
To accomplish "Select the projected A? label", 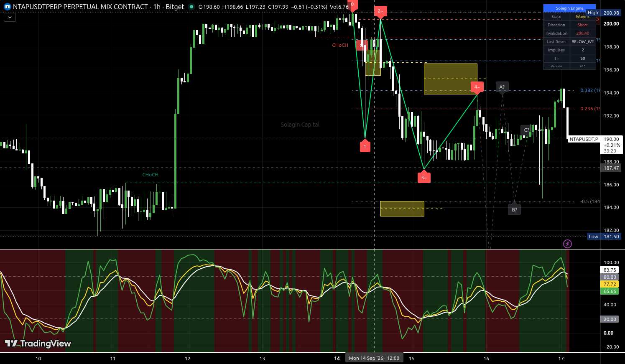I will pyautogui.click(x=502, y=87).
